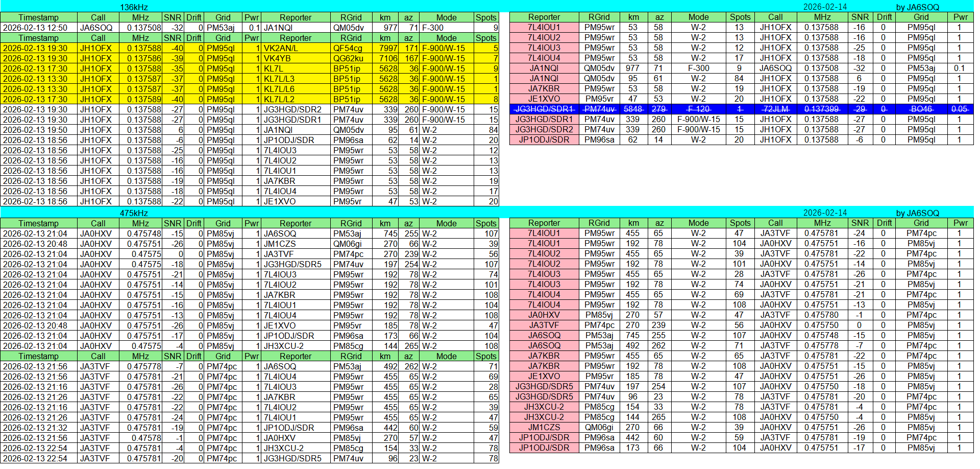980x469 pixels.
Task: Click the struck-through F-120 mode cell
Action: (698, 109)
